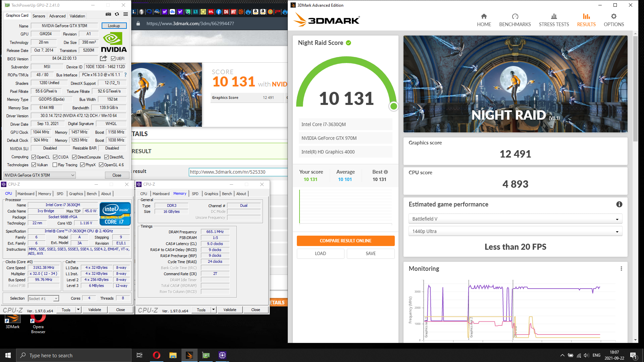This screenshot has width=644, height=362.
Task: Click the BIOS export share icon
Action: 103,58
